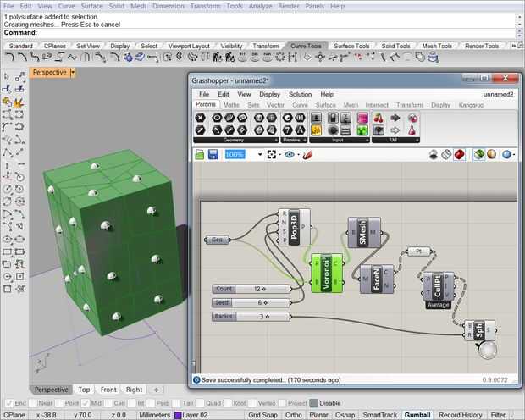Click the CullPt component node

coord(437,285)
